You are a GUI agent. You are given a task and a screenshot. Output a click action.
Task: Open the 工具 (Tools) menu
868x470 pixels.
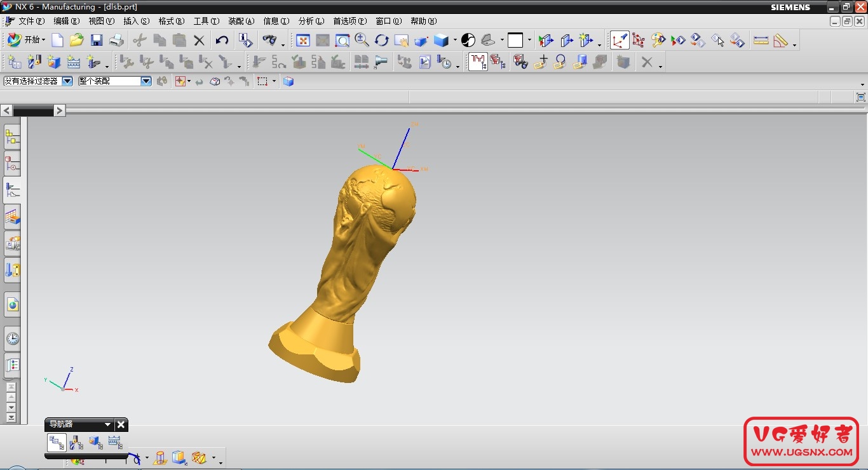[207, 21]
